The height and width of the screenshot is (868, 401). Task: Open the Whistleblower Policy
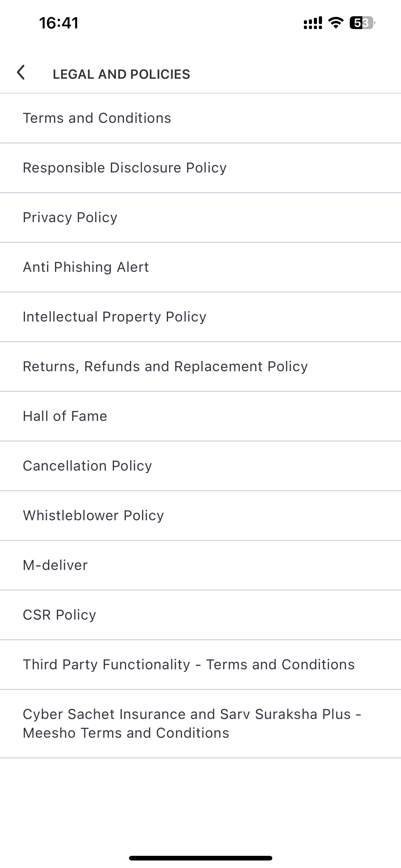click(x=200, y=516)
